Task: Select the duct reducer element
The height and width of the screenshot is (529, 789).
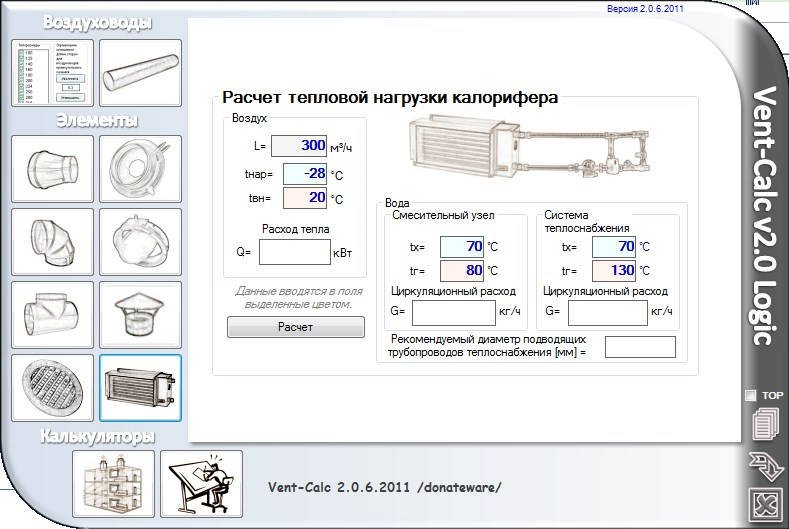Action: (x=52, y=169)
